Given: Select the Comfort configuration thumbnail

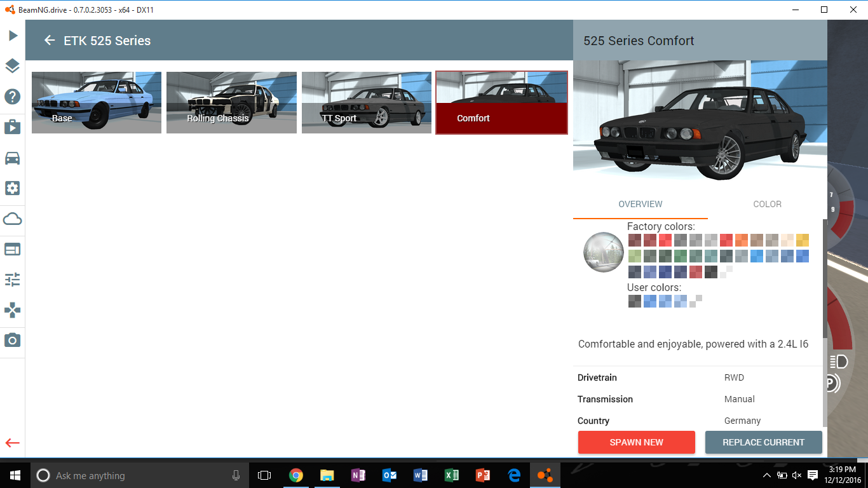Looking at the screenshot, I should click(501, 102).
